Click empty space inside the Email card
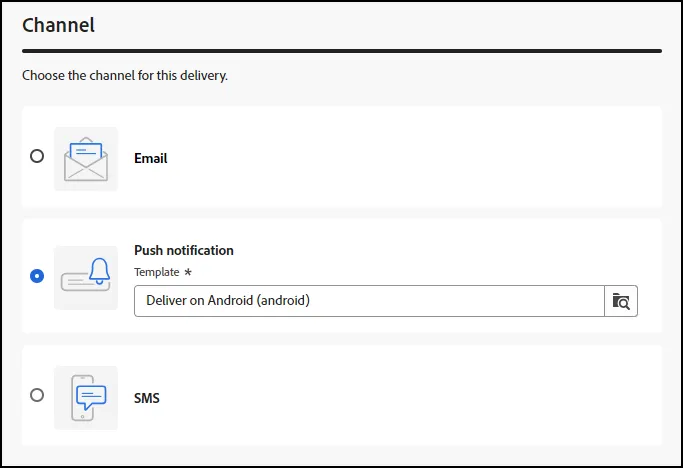683x468 pixels. pyautogui.click(x=414, y=157)
